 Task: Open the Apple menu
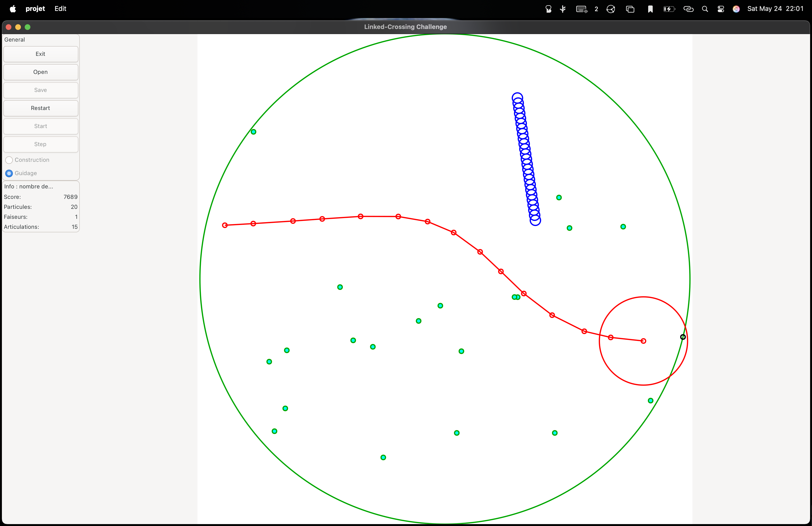[13, 9]
